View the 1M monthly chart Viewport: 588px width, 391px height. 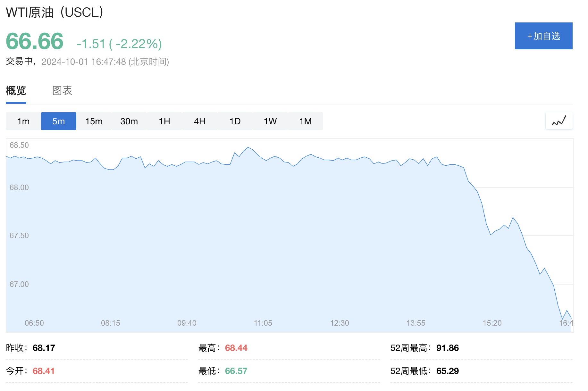click(x=306, y=121)
